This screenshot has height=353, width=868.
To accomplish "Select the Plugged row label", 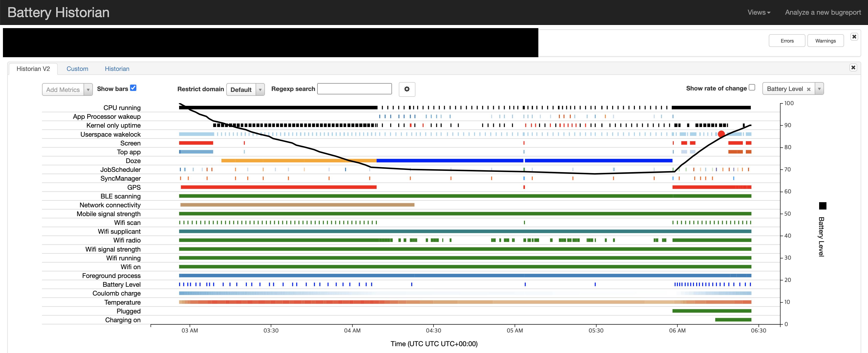I will [x=128, y=311].
